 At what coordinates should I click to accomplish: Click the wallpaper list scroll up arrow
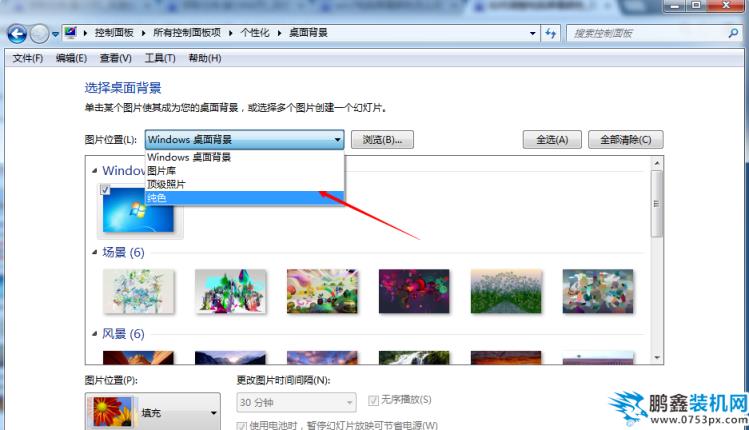[657, 163]
